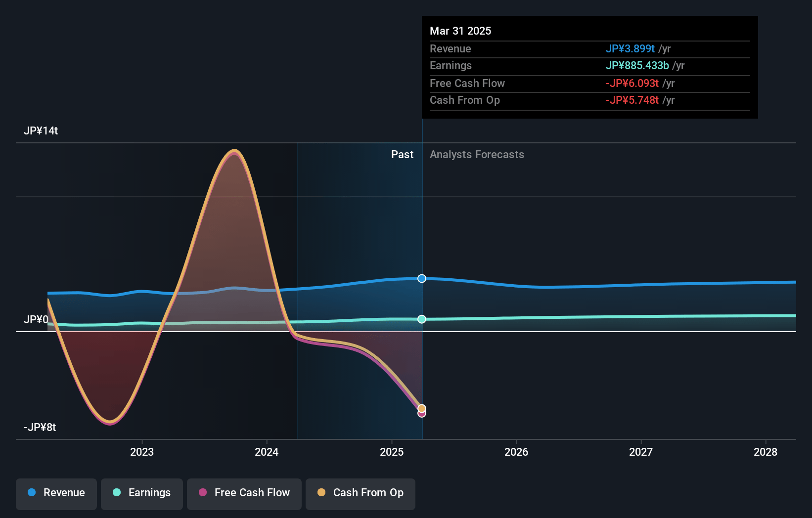Click the 2028 x-axis label
Viewport: 812px width, 518px height.
point(766,452)
